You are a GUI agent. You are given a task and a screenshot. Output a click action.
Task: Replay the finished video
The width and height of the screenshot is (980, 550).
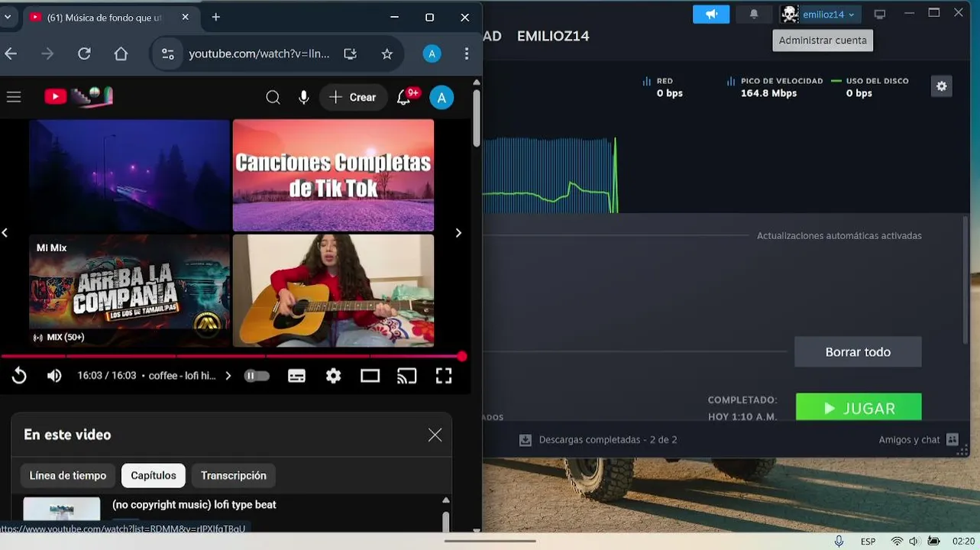pyautogui.click(x=19, y=376)
